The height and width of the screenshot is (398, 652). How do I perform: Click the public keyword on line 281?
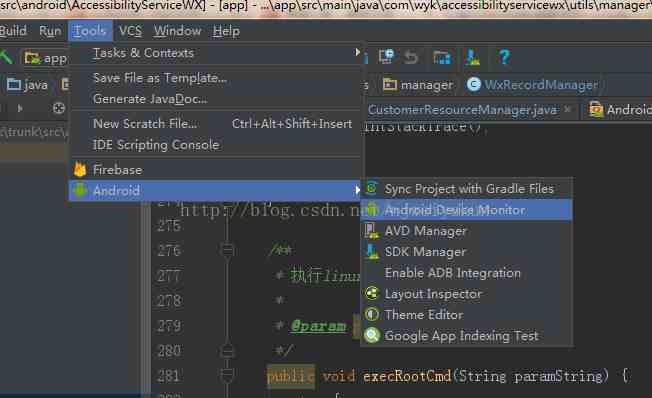click(x=290, y=376)
